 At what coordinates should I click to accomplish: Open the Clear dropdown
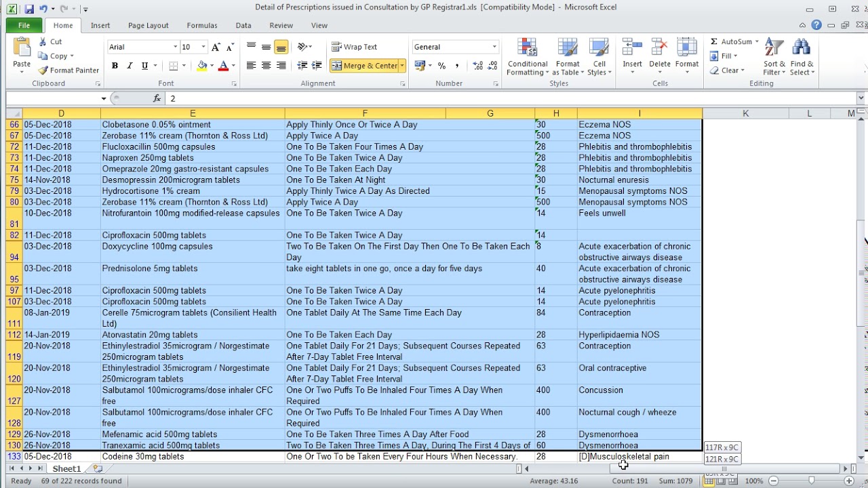[x=743, y=70]
